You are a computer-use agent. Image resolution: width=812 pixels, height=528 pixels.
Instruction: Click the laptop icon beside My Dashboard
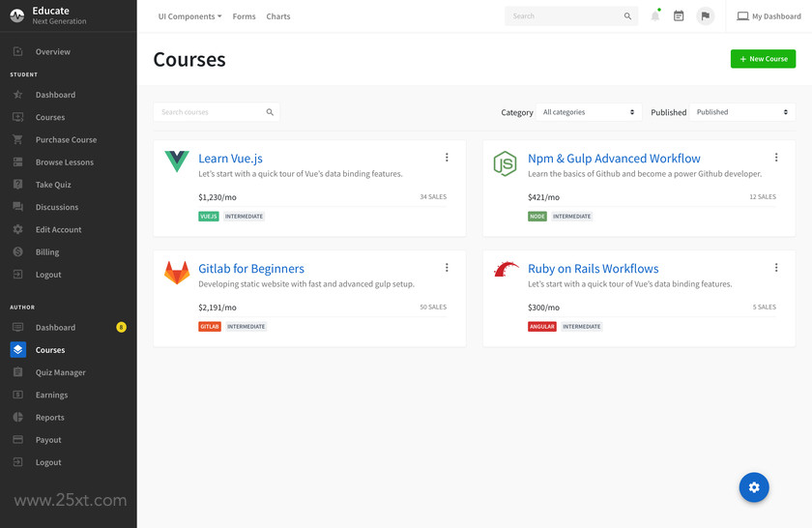tap(742, 16)
